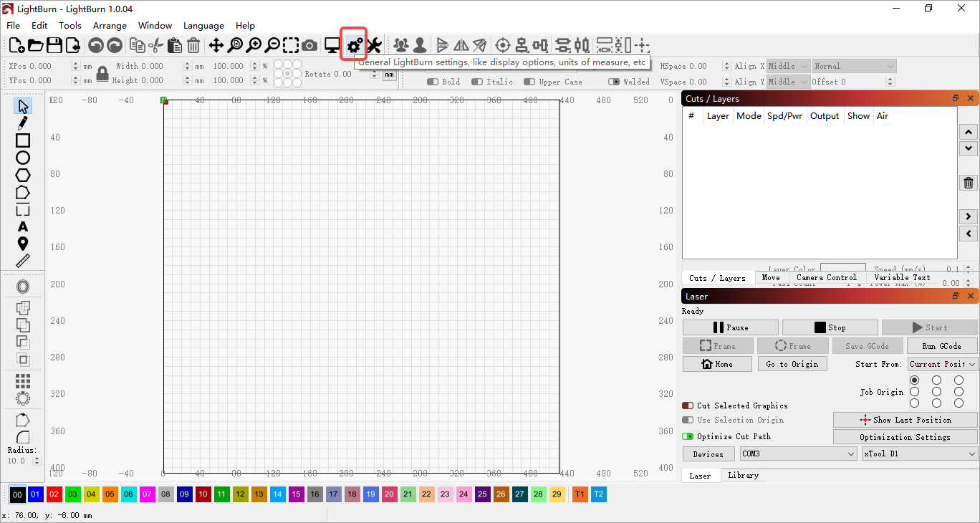Select the Offset shapes tool
The height and width of the screenshot is (523, 980).
(23, 287)
